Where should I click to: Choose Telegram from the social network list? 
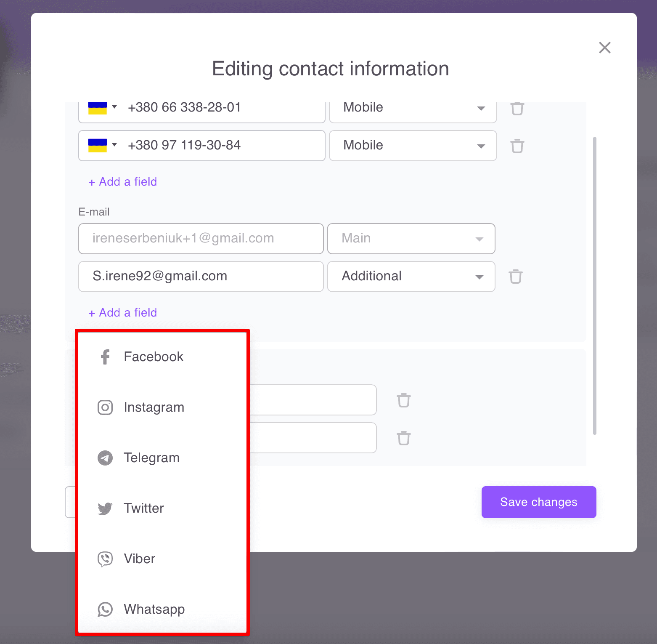[151, 458]
